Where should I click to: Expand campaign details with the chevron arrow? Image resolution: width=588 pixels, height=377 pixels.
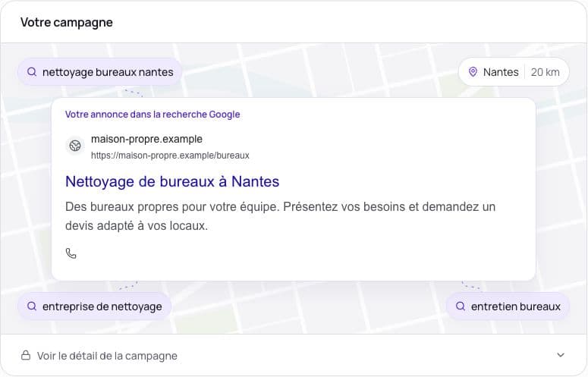561,355
